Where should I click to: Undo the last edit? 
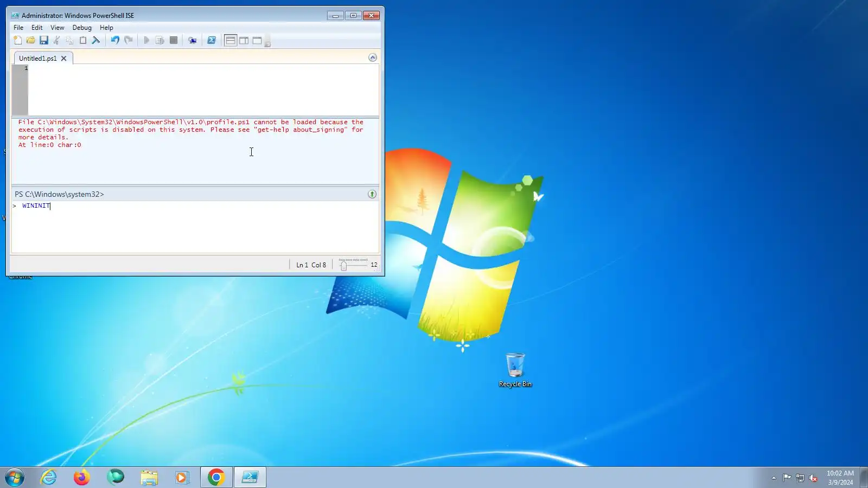(x=115, y=40)
